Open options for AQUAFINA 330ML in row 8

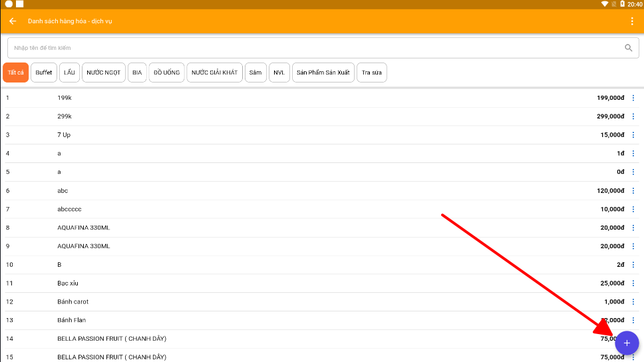[x=633, y=228]
